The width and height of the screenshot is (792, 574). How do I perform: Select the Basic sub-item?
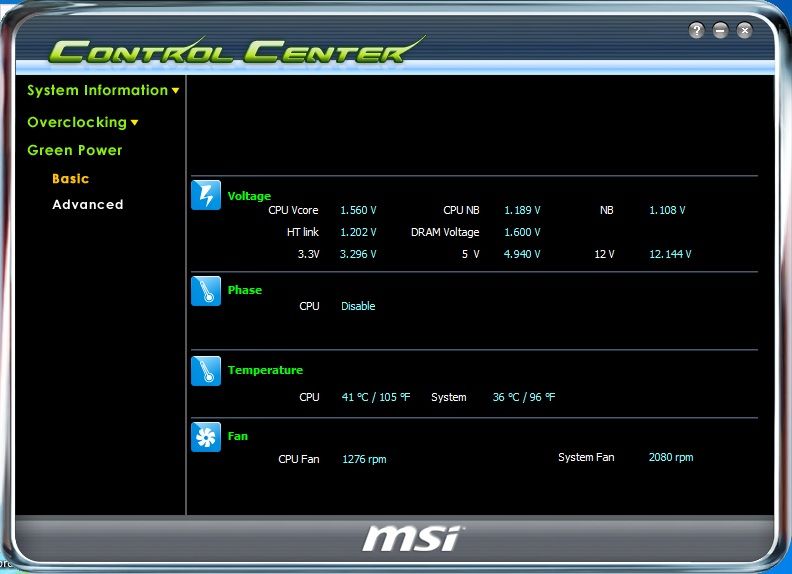[x=71, y=178]
